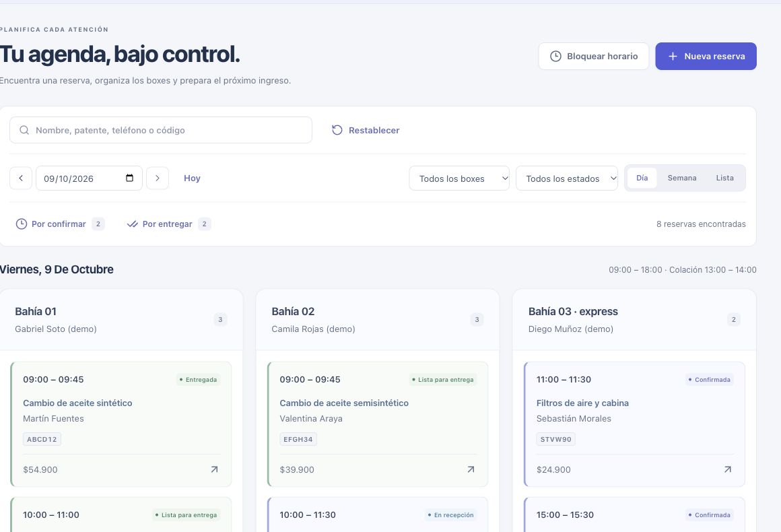Click the search magnifier icon
This screenshot has width=781, height=532.
point(24,130)
